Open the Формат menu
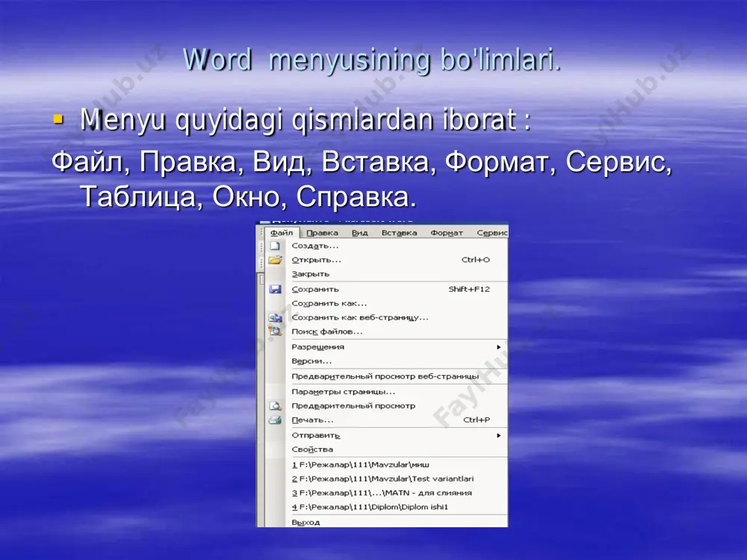 coord(447,232)
